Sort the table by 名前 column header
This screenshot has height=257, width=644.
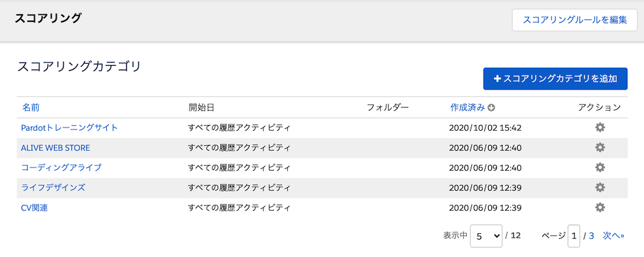[x=30, y=108]
